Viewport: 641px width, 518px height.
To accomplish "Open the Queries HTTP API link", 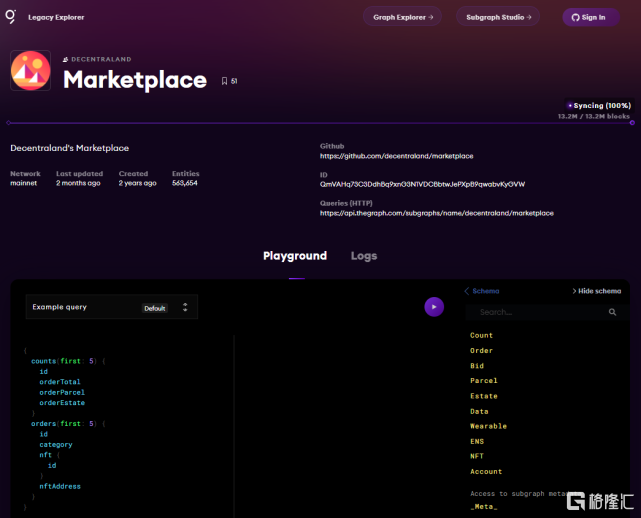I will click(x=436, y=213).
